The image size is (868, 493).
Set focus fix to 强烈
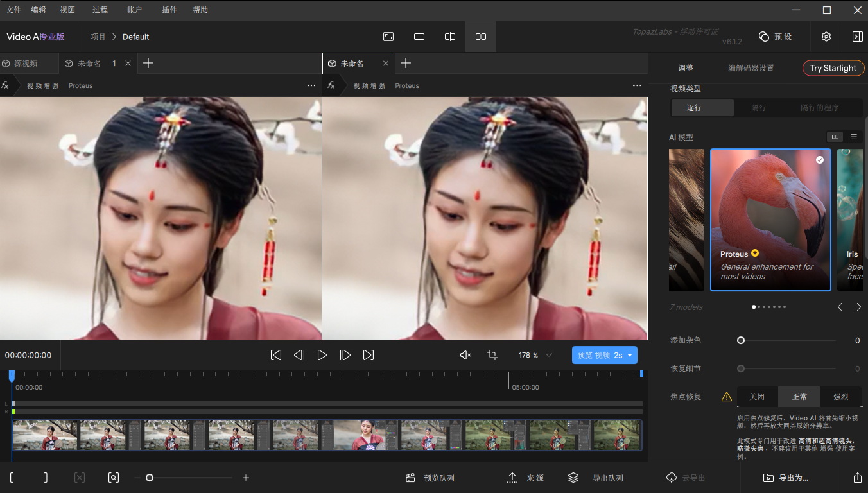click(x=841, y=397)
